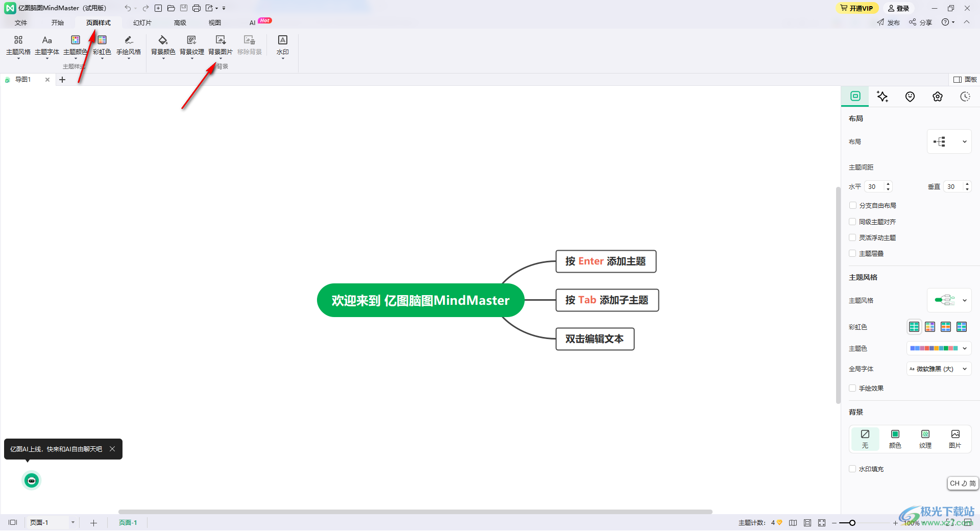Click the save icon in title bar
The width and height of the screenshot is (980, 531).
(184, 8)
